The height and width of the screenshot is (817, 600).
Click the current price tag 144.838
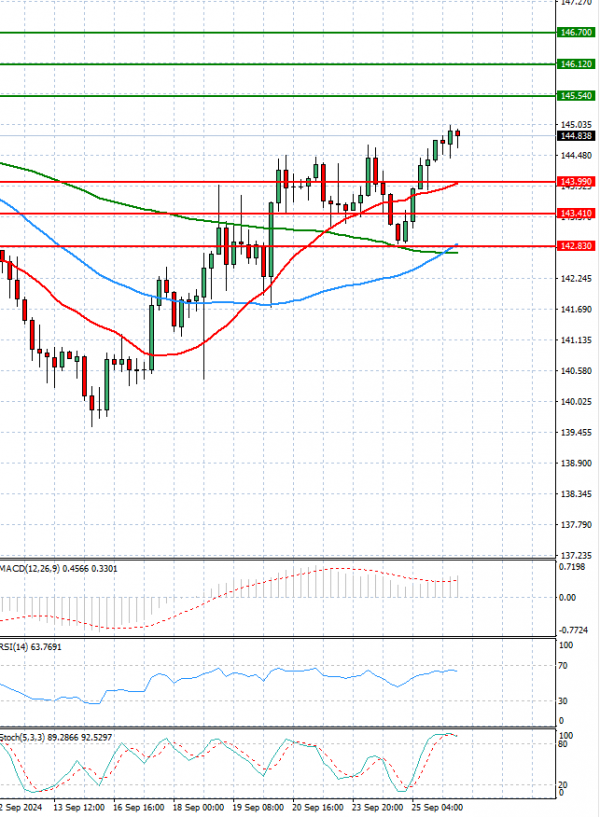coord(576,136)
